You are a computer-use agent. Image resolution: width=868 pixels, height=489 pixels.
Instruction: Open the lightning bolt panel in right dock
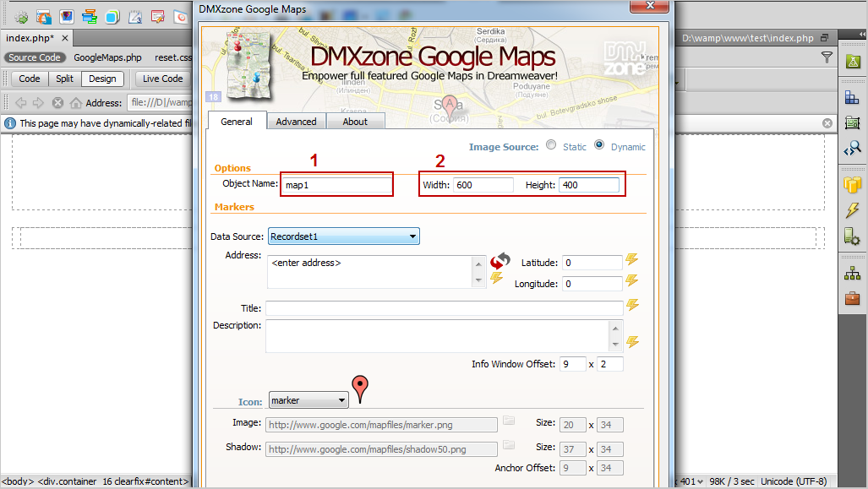(853, 210)
